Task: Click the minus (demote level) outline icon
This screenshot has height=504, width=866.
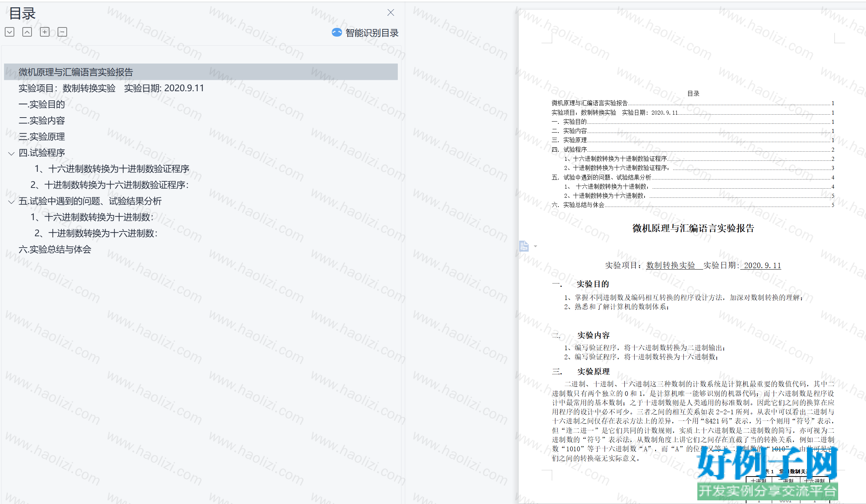Action: 62,32
